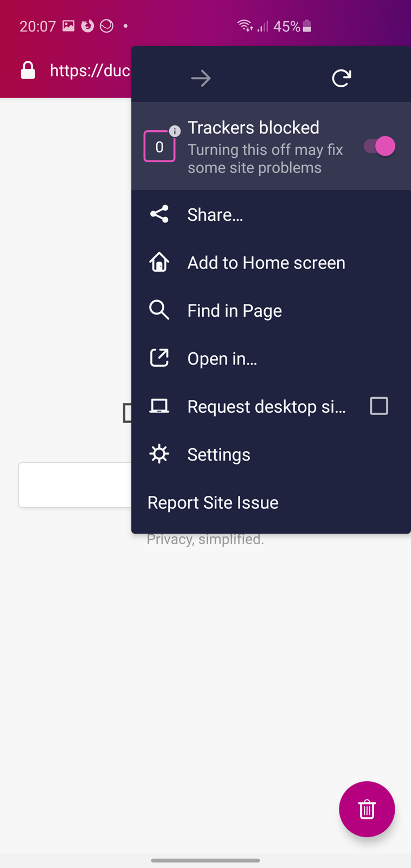Tap the https URL address field
This screenshot has height=868, width=411.
click(x=89, y=71)
